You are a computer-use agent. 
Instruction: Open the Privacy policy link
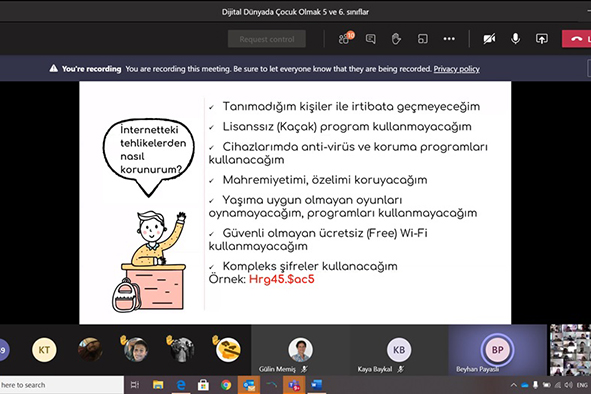(x=456, y=69)
